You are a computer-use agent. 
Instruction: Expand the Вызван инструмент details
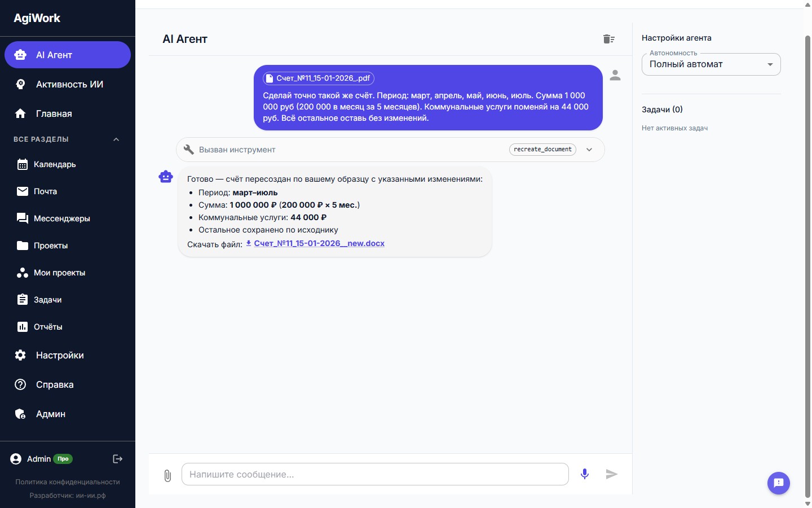(589, 150)
